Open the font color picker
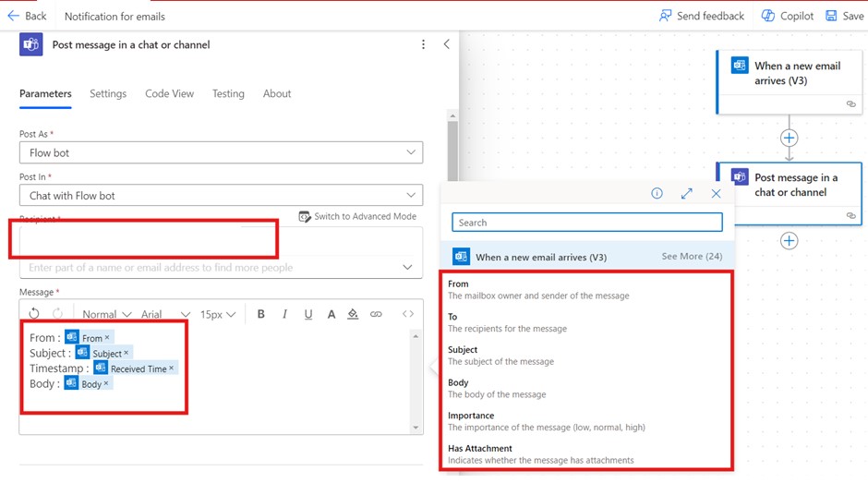The width and height of the screenshot is (868, 483). (x=331, y=314)
